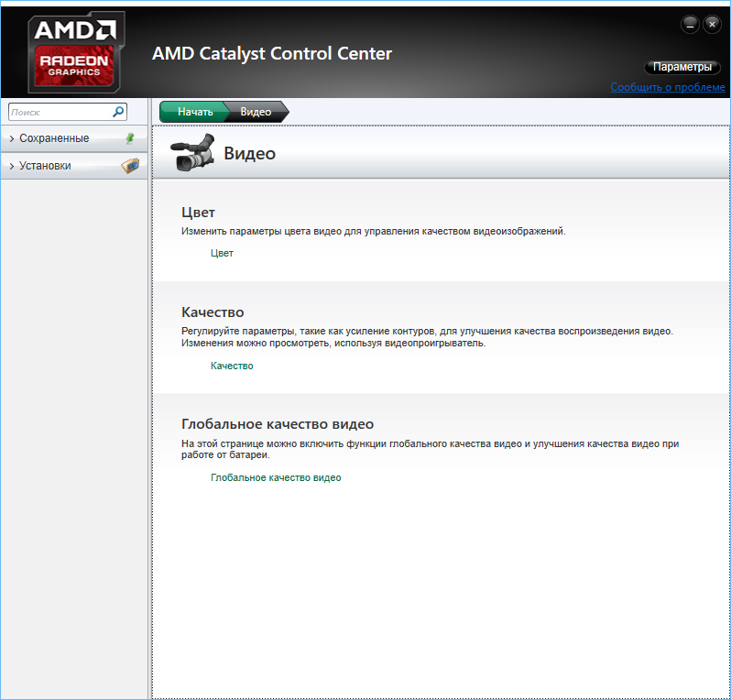
Task: Open the Цвет video color settings link
Action: tap(222, 253)
